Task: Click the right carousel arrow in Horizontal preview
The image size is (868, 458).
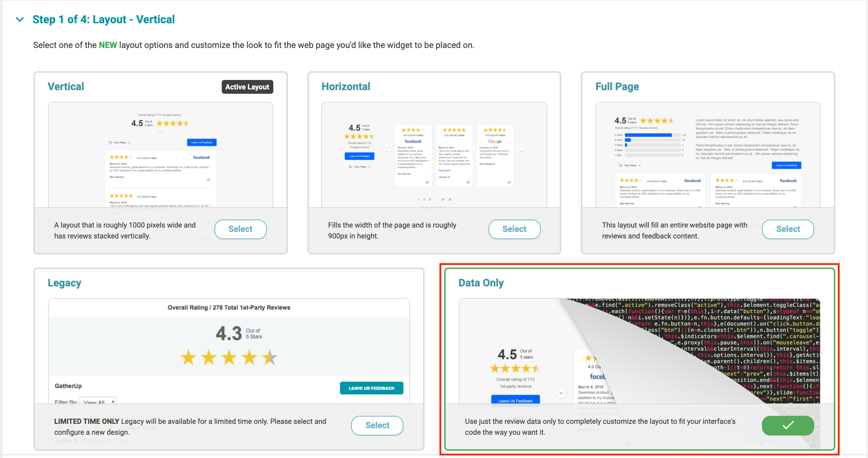Action: (x=521, y=152)
